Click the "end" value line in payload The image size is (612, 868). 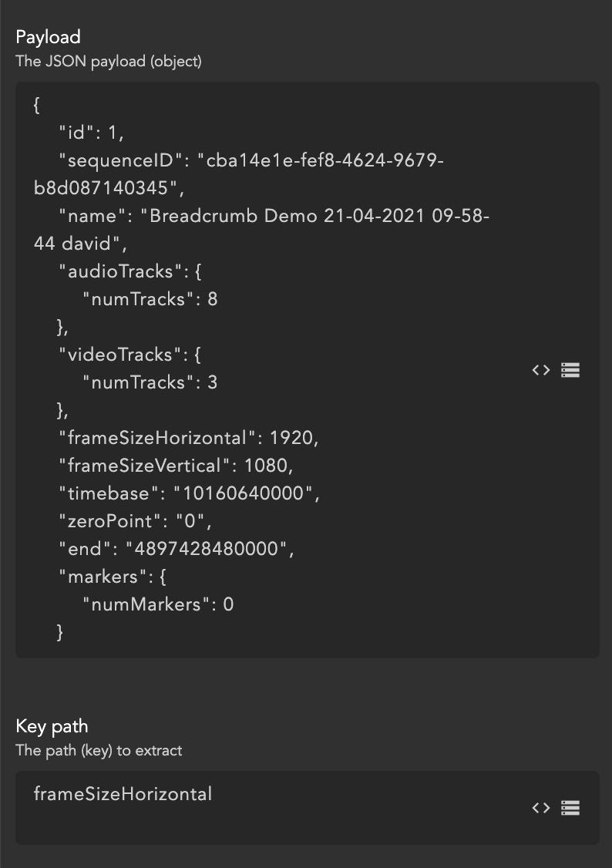tap(177, 549)
